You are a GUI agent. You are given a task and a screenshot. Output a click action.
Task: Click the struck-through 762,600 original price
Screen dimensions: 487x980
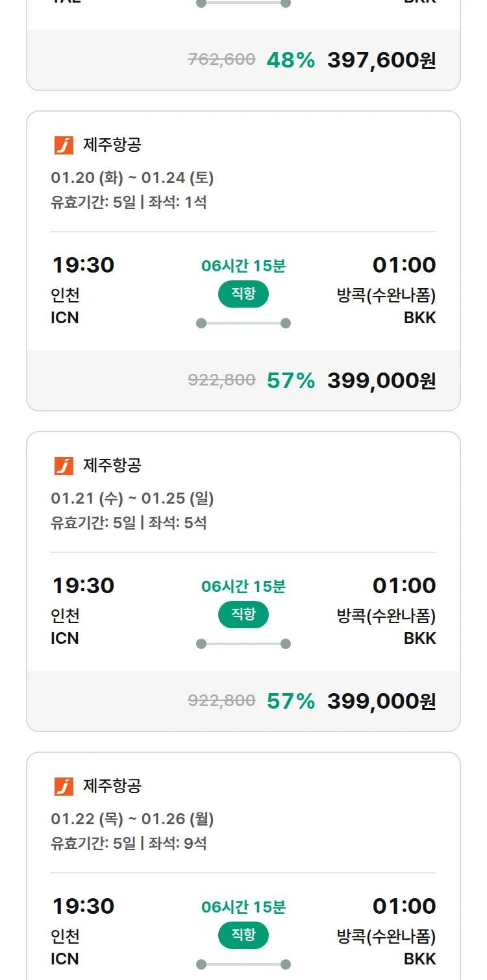[x=221, y=60]
